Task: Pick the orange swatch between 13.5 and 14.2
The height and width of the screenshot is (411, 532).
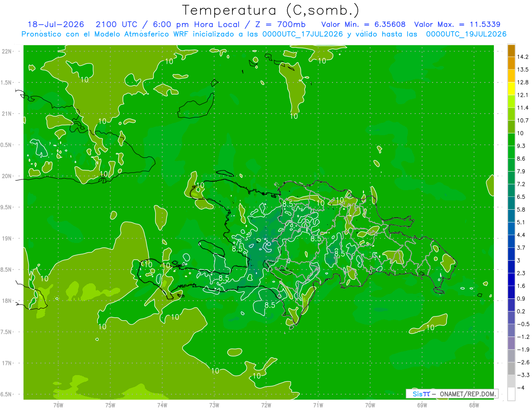Action: click(511, 63)
